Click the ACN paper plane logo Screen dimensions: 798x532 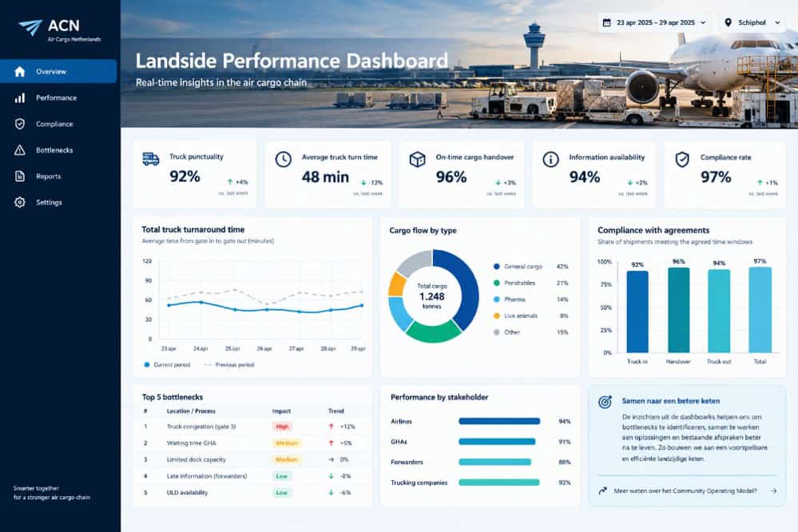point(30,27)
